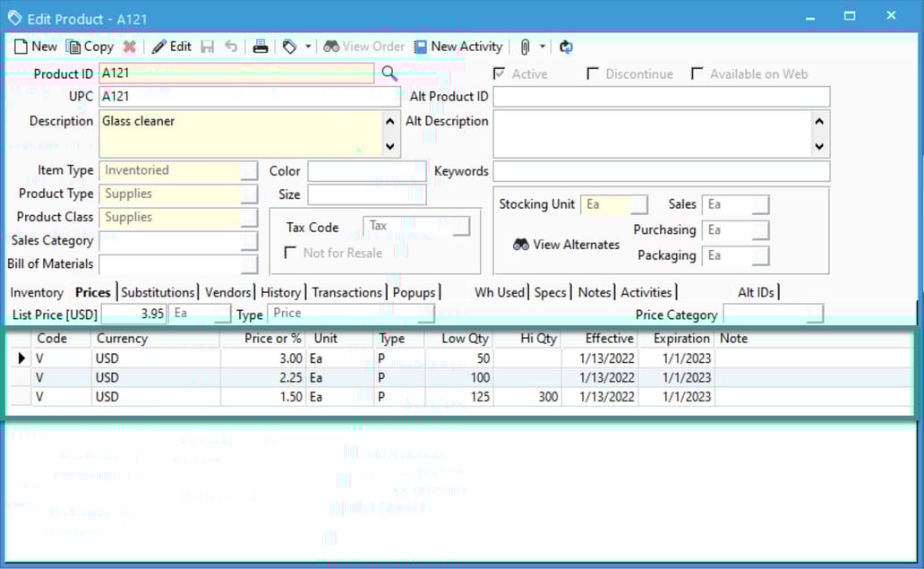Attach a file with the paperclip icon
Viewport: 924px width, 569px height.
tap(524, 46)
